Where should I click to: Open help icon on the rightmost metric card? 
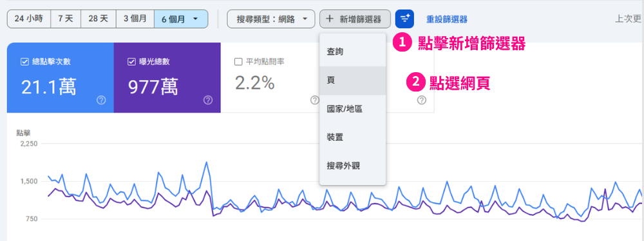pyautogui.click(x=421, y=100)
